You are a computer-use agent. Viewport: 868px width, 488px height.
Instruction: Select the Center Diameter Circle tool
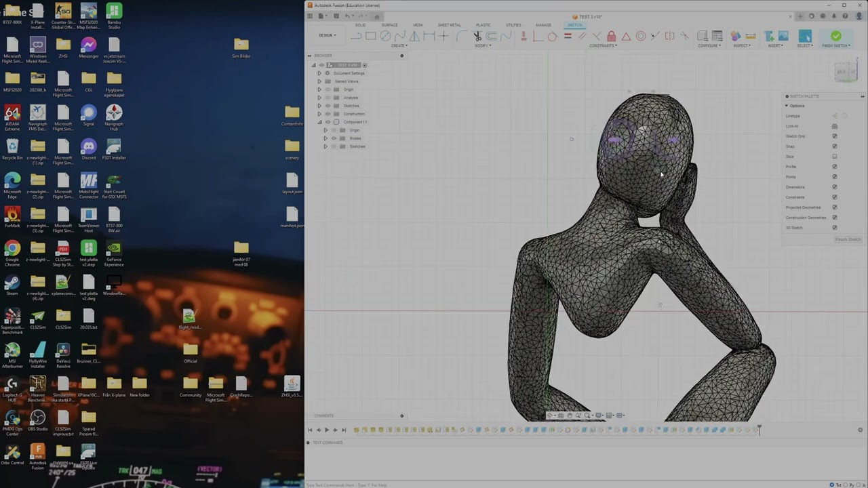coord(384,36)
